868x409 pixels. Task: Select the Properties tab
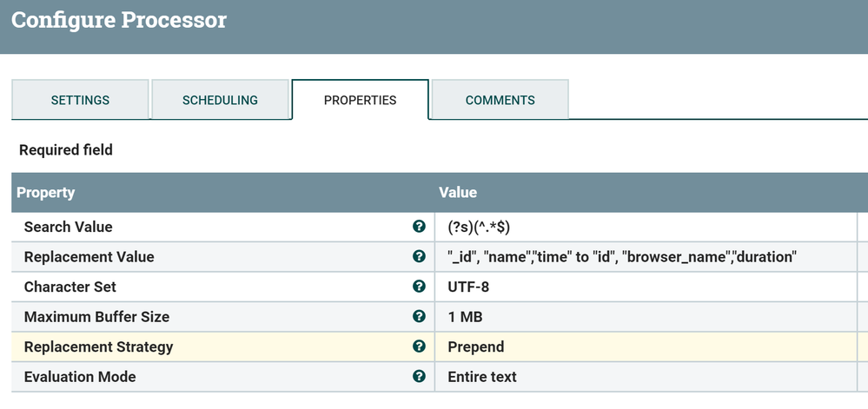(360, 100)
